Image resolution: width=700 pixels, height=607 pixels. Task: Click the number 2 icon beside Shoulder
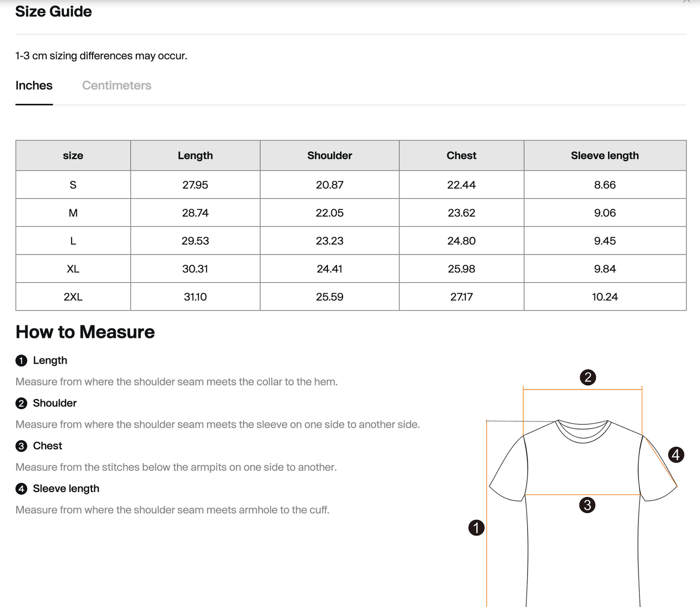21,403
